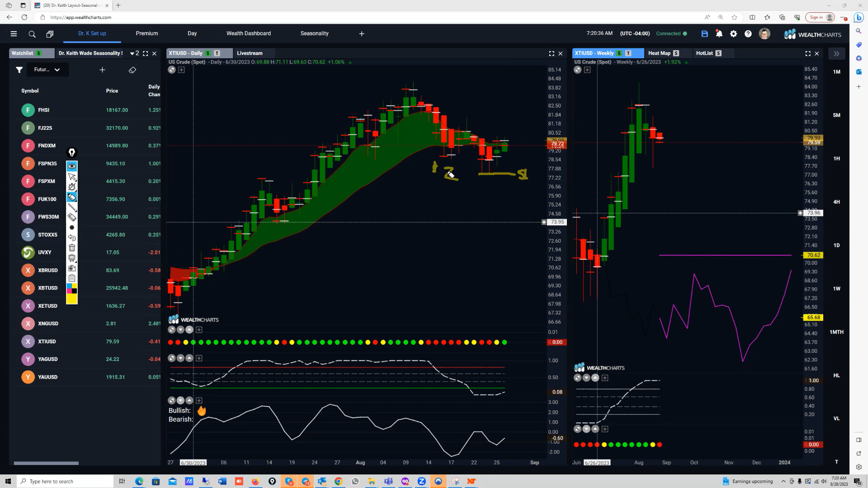Viewport: 868px width, 488px height.
Task: Open the help question mark
Action: click(x=748, y=34)
